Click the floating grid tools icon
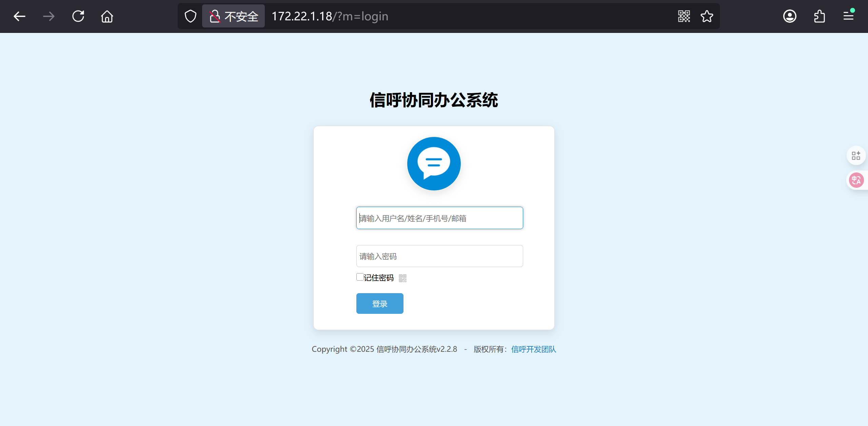The width and height of the screenshot is (868, 426). tap(856, 156)
